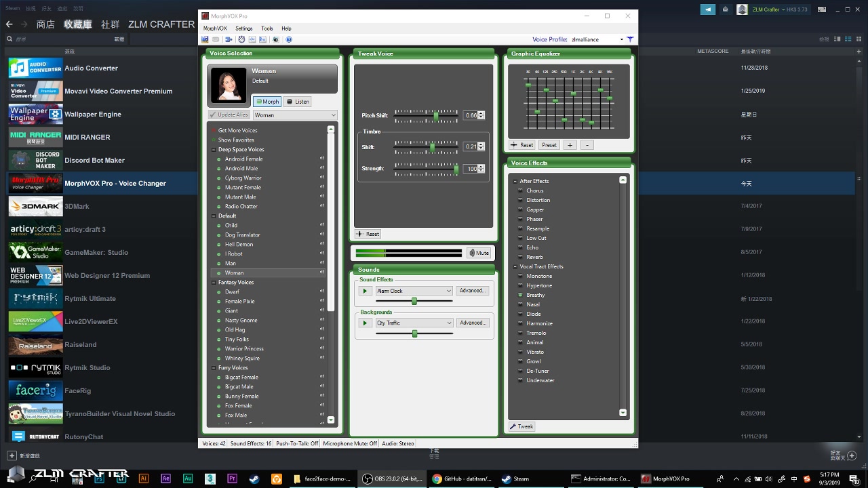Select the Hell Demon voice
This screenshot has width=868, height=488.
(x=239, y=244)
